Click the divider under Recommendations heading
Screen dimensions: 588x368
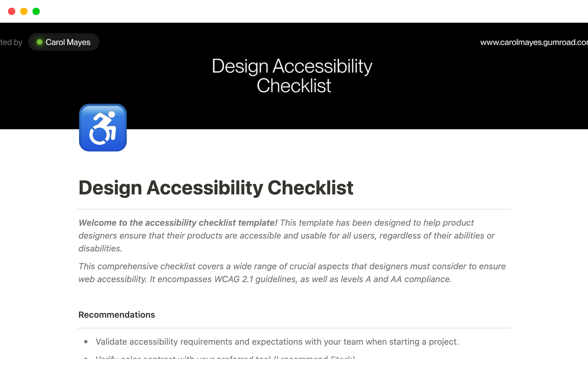(294, 328)
